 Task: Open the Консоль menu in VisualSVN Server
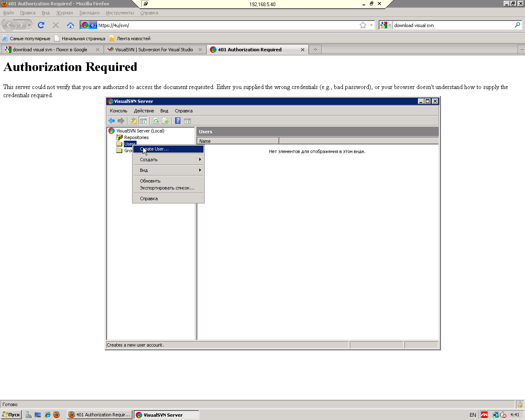click(x=119, y=111)
